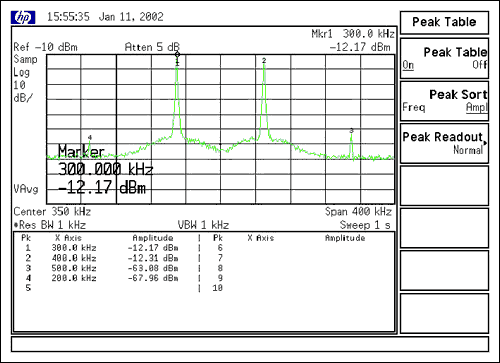Switch Peak Sort between Freq and Ampl
This screenshot has width=500, height=363.
(x=444, y=101)
